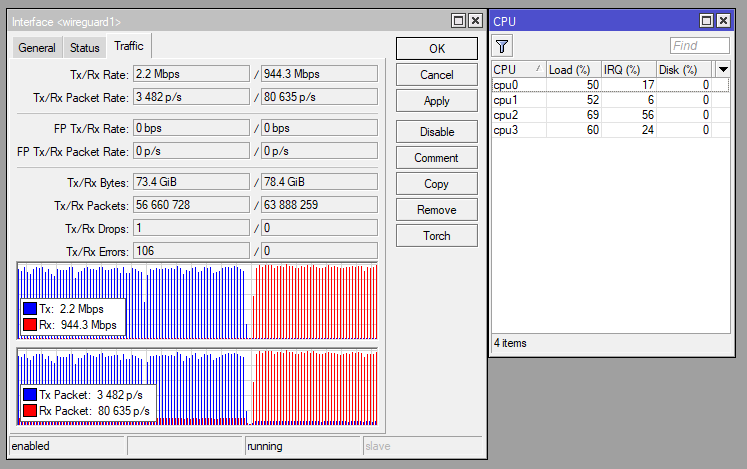This screenshot has width=747, height=469.
Task: Click the Copy button
Action: (437, 184)
